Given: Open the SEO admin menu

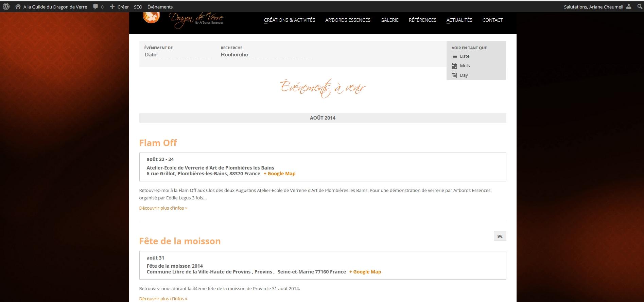Looking at the screenshot, I should [x=138, y=7].
